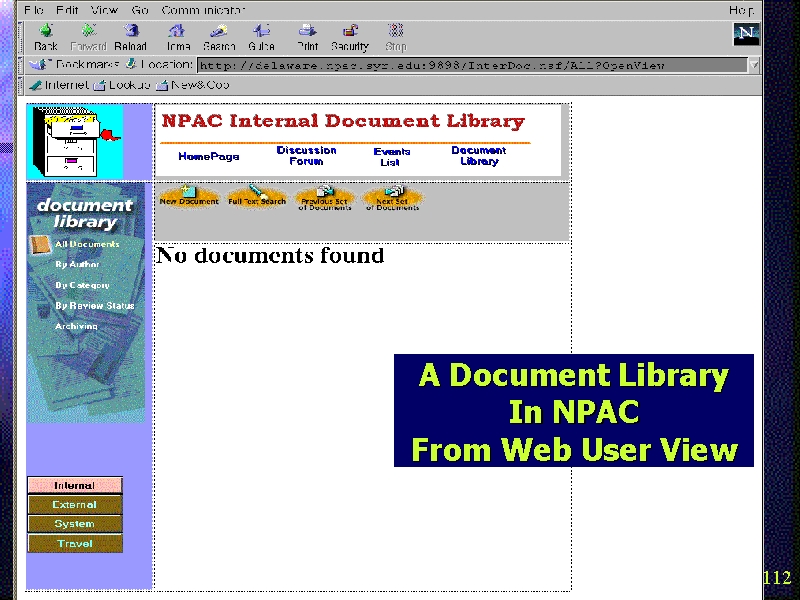800x600 pixels.
Task: Open the Go menu
Action: (x=140, y=10)
